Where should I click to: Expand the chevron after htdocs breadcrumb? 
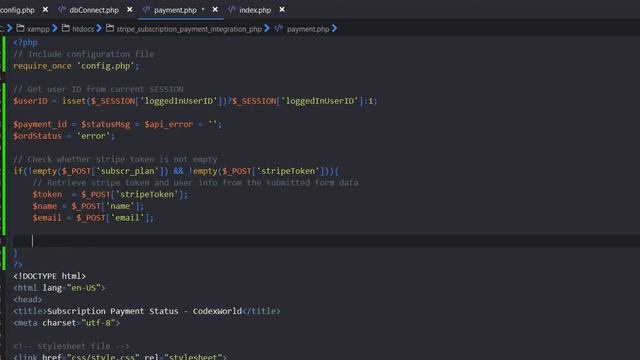[99, 29]
